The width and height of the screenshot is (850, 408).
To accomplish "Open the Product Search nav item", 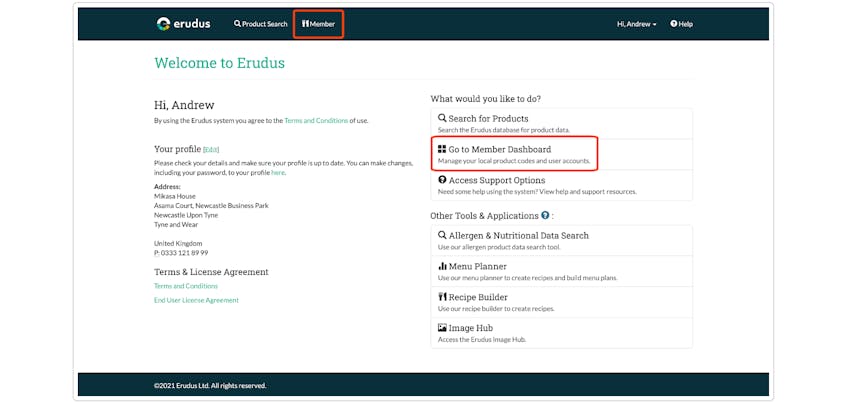I will click(261, 24).
